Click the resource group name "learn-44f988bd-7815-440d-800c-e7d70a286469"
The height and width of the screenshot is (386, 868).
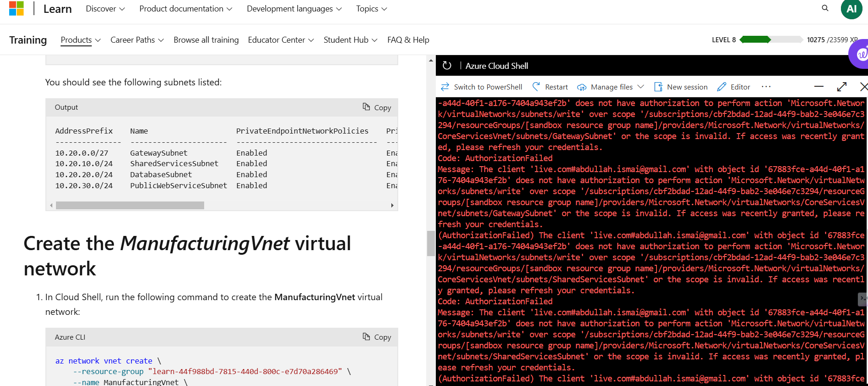click(x=245, y=371)
